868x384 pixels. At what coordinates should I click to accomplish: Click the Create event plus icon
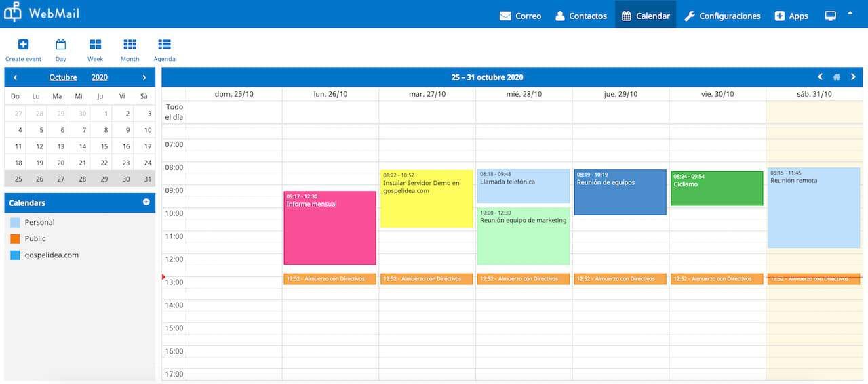(x=23, y=45)
